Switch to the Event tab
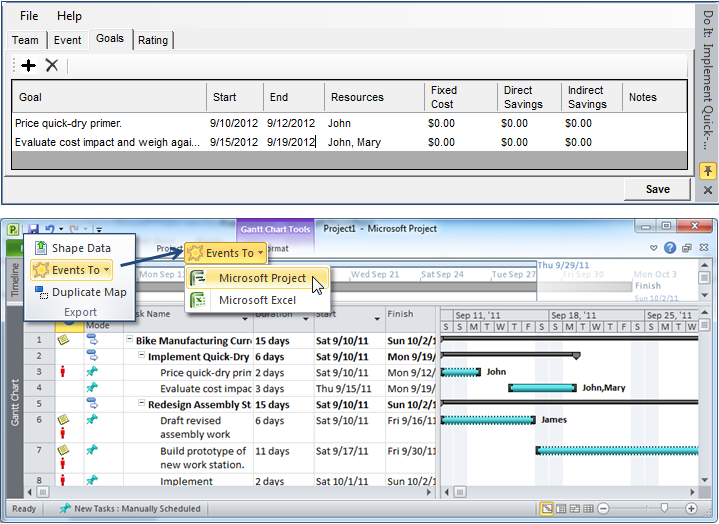 (67, 40)
